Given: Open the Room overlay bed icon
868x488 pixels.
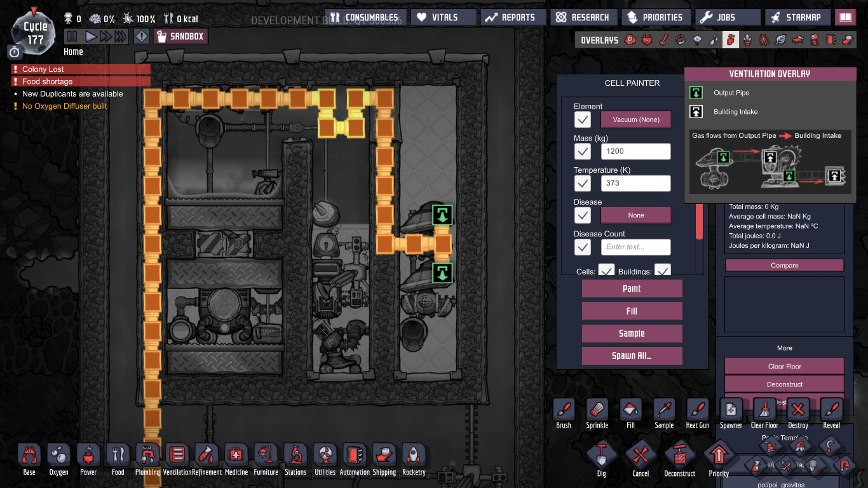Looking at the screenshot, I should click(797, 40).
